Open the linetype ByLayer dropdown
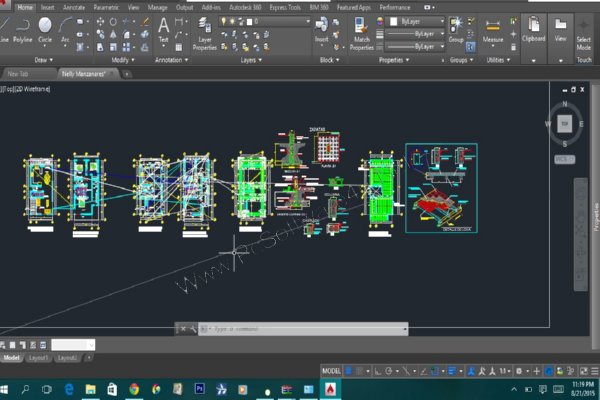This screenshot has width=600, height=400. pyautogui.click(x=415, y=47)
